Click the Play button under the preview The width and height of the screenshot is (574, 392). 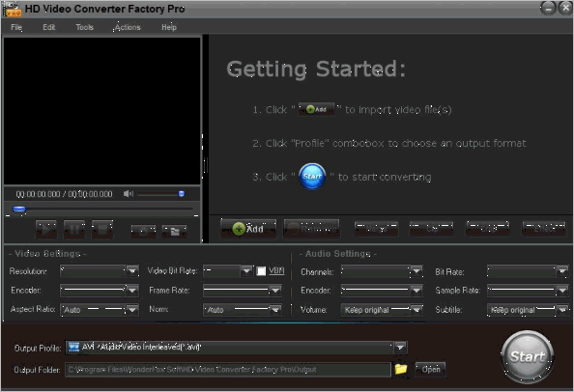coord(46,230)
